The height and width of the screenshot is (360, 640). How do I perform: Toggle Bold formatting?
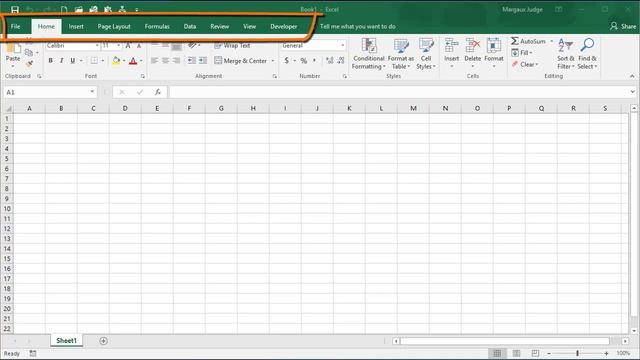[51, 61]
